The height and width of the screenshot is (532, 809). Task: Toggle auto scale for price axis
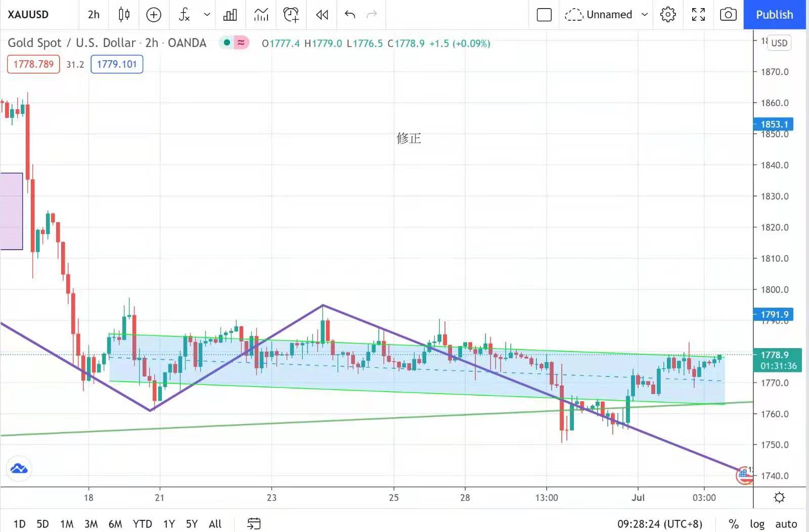(x=786, y=524)
